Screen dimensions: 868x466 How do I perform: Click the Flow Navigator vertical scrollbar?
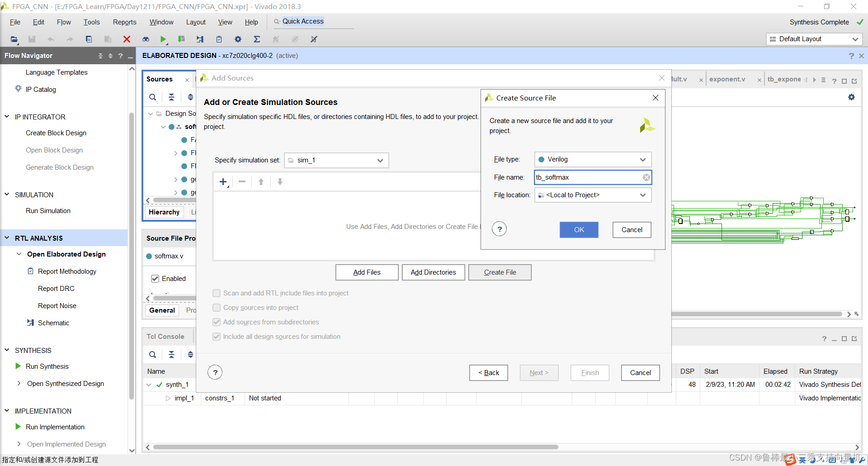pos(132,256)
